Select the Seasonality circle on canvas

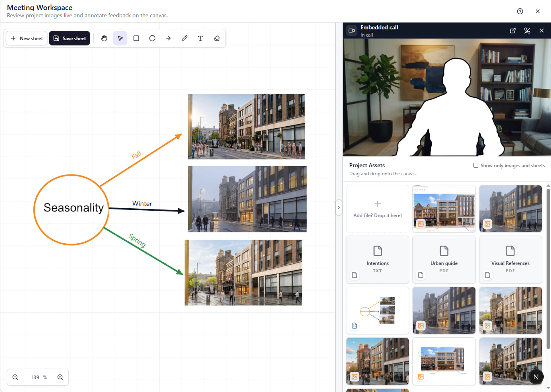tap(72, 209)
